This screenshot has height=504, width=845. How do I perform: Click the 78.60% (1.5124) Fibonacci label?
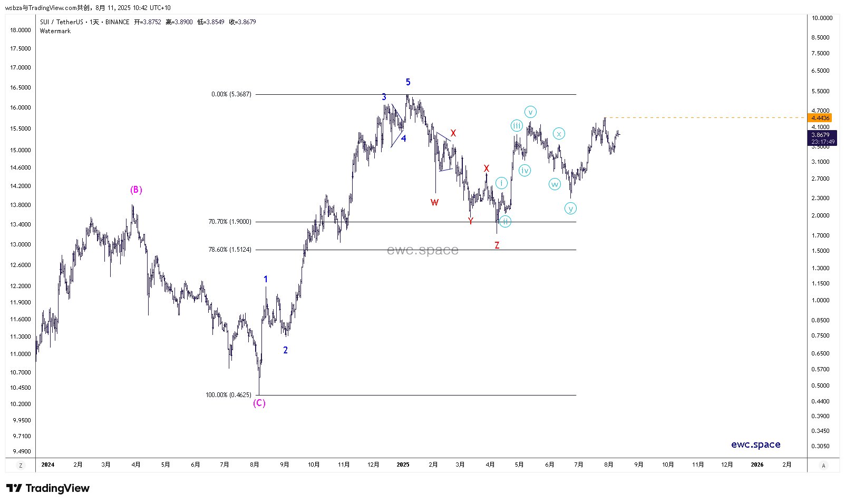click(230, 250)
